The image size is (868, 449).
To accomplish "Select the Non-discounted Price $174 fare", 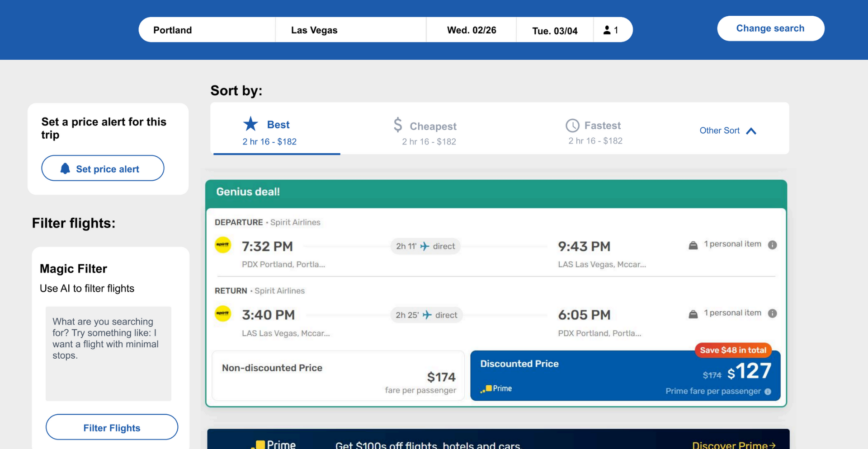I will 338,376.
